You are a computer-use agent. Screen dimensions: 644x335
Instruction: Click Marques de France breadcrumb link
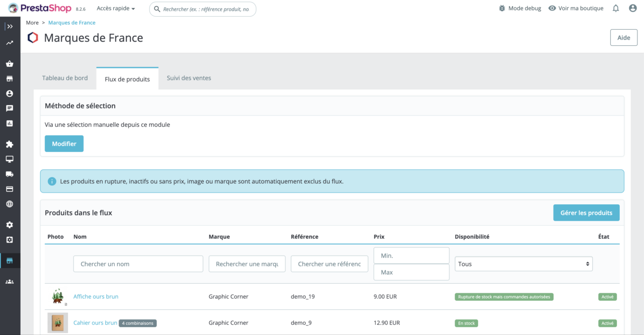72,23
